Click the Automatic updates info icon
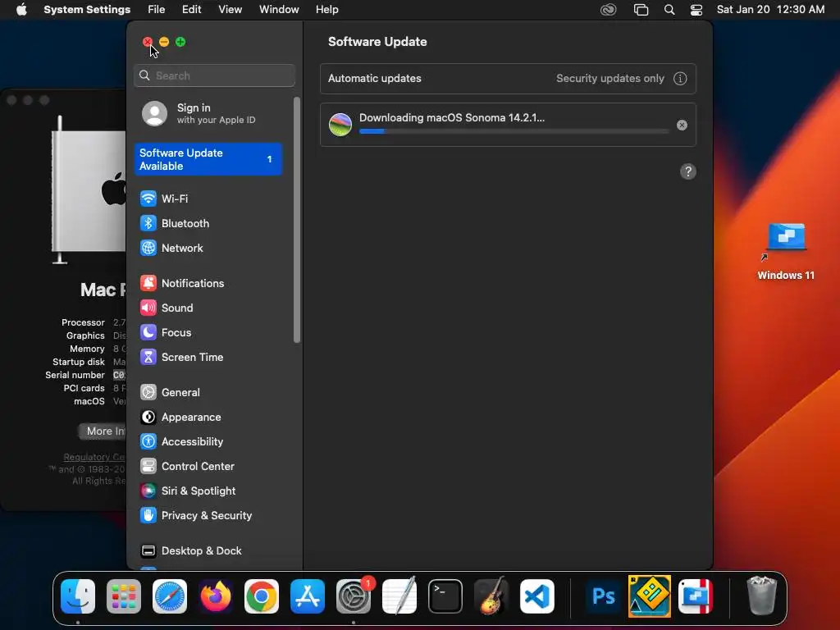Image resolution: width=840 pixels, height=630 pixels. (680, 79)
